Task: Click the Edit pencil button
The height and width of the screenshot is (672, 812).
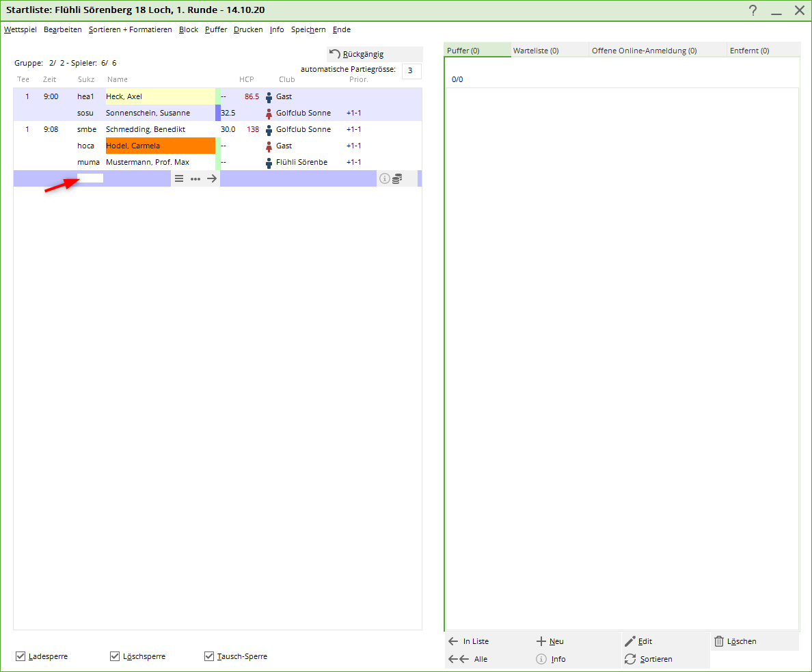Action: point(638,641)
